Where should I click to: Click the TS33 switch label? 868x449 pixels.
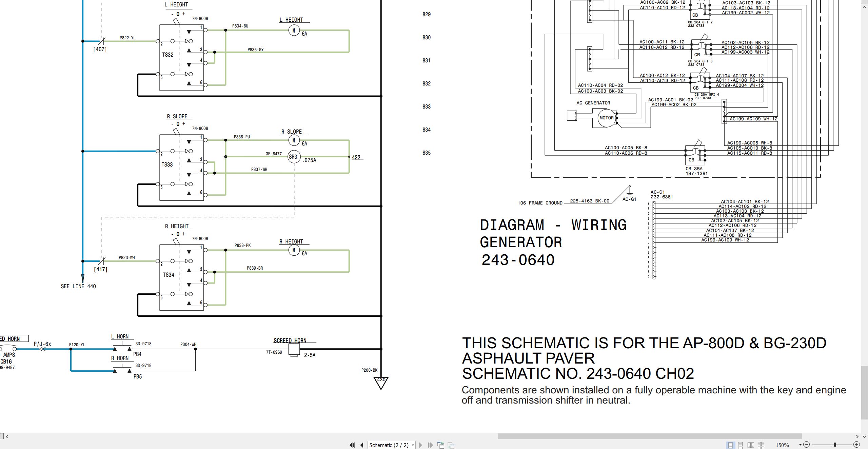click(167, 164)
